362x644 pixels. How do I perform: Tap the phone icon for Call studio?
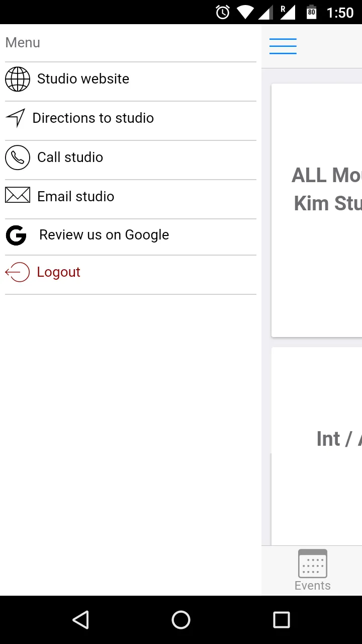click(18, 157)
